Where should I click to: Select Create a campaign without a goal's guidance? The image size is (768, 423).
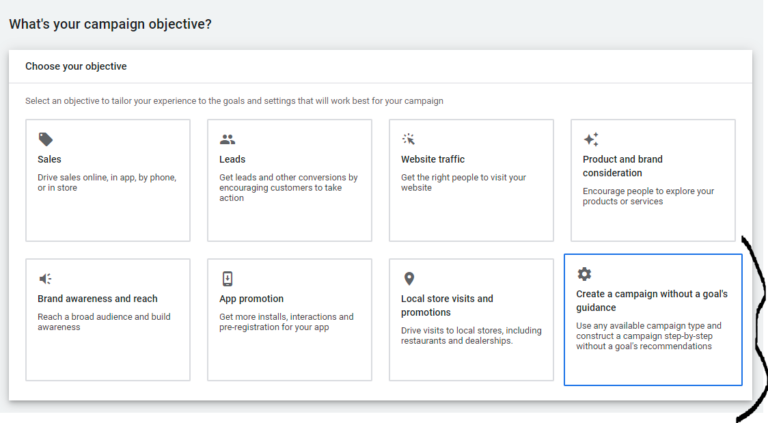[651, 301]
